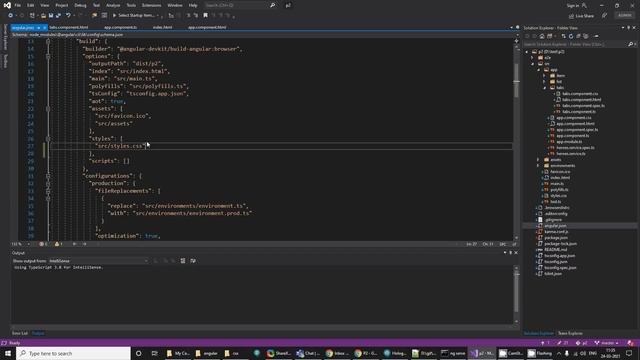The image size is (640, 360).
Task: Expand the environments folder in Solution Explorer
Action: coord(539,166)
